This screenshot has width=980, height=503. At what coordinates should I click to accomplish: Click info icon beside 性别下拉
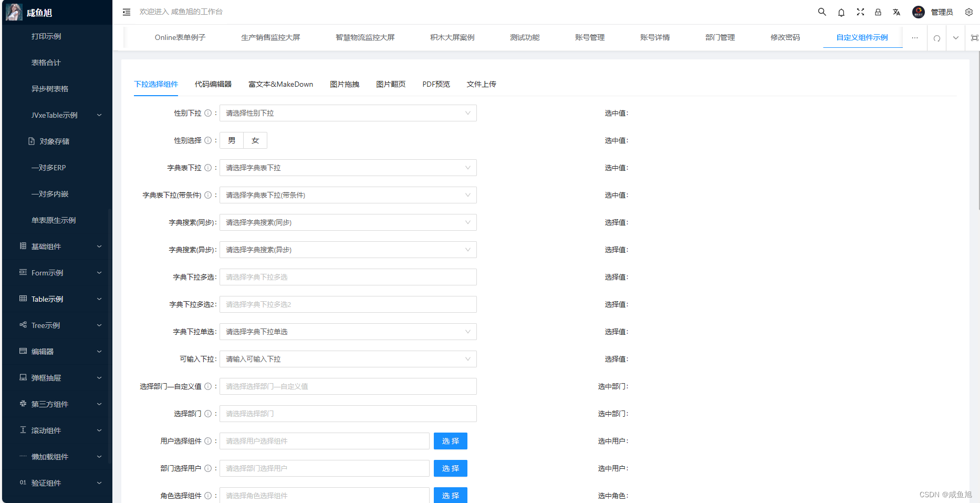(208, 113)
